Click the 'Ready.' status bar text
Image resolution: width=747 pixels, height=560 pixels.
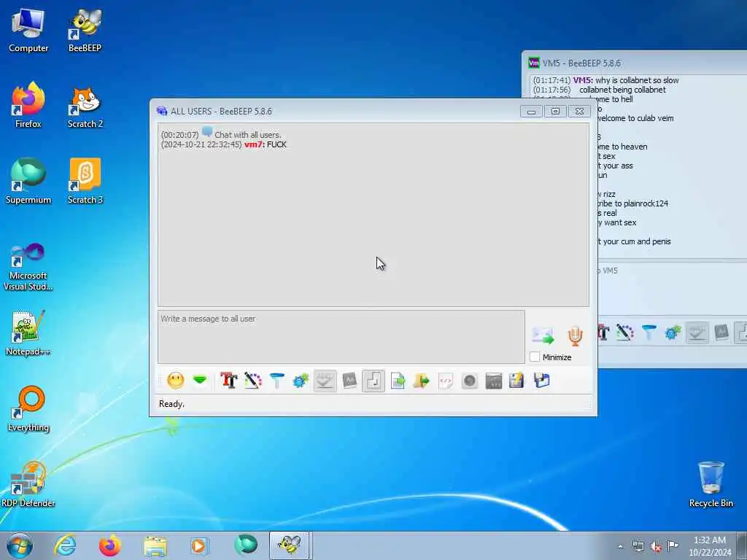pos(171,404)
